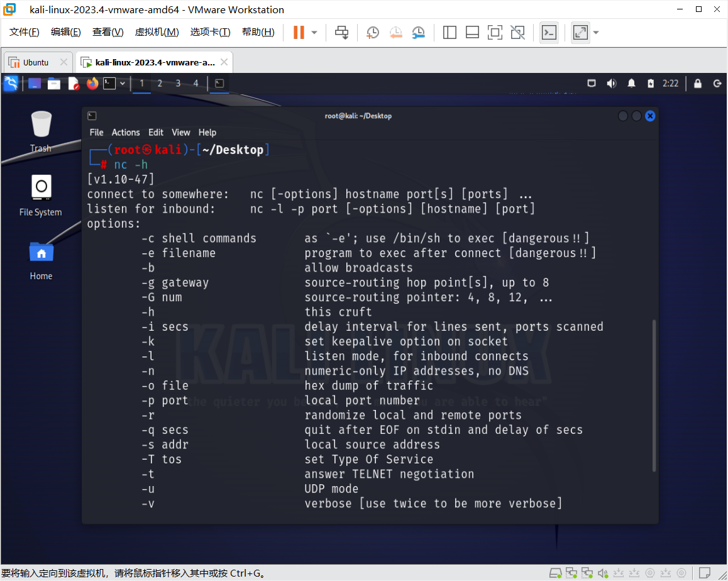Expand the terminal launcher dropdown arrow
Screen dimensions: 728x581
123,84
